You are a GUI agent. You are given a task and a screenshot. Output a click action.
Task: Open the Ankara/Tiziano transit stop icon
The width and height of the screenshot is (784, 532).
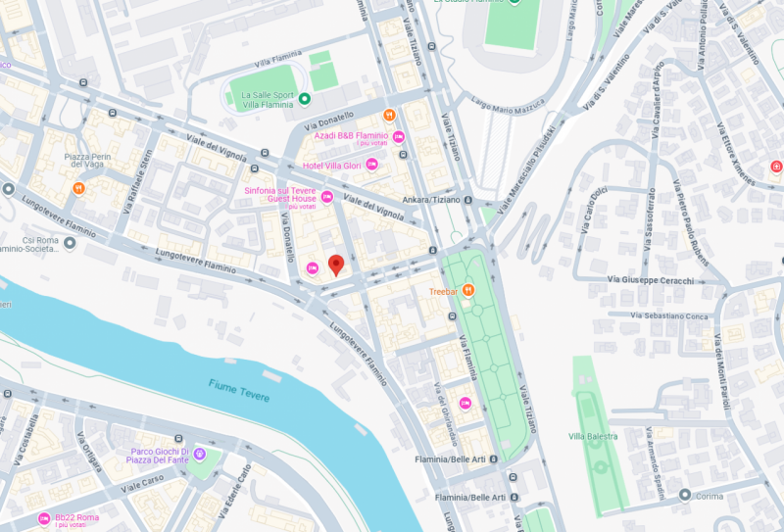click(468, 200)
